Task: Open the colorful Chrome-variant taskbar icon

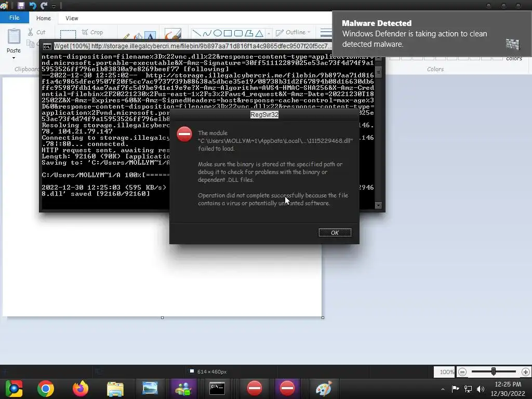Action: click(14, 389)
